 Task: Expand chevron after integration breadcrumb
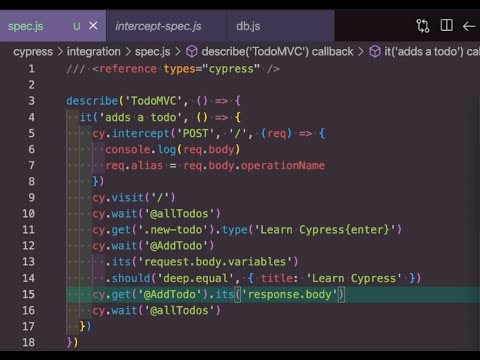tap(128, 52)
